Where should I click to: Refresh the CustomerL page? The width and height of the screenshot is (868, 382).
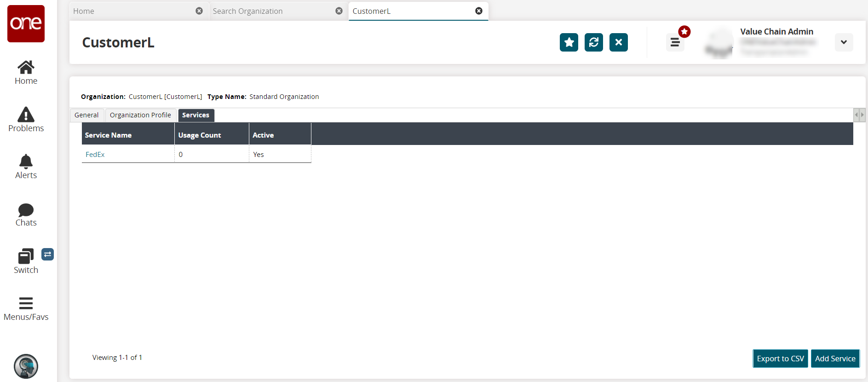pos(594,42)
